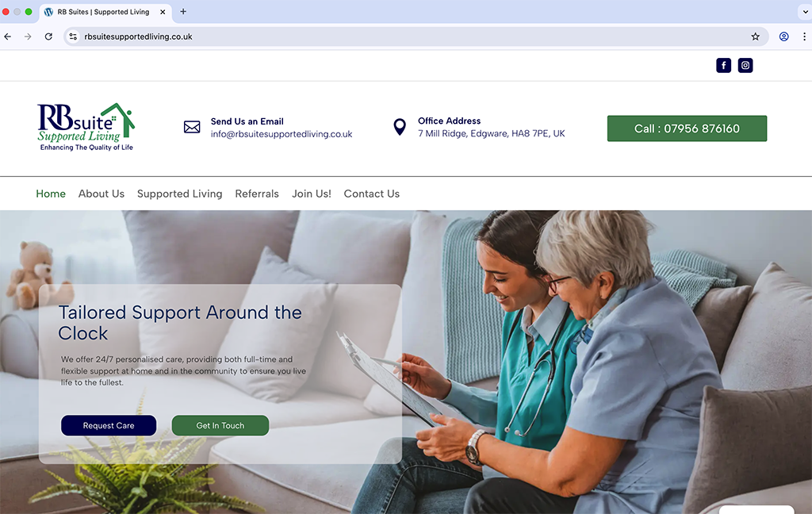Click the Get In Touch button
The height and width of the screenshot is (514, 812).
pyautogui.click(x=220, y=425)
